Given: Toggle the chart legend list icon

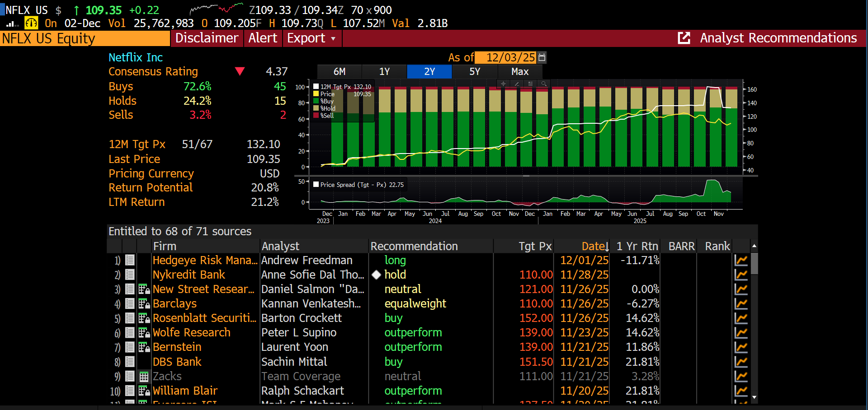Looking at the screenshot, I should pos(530,84).
